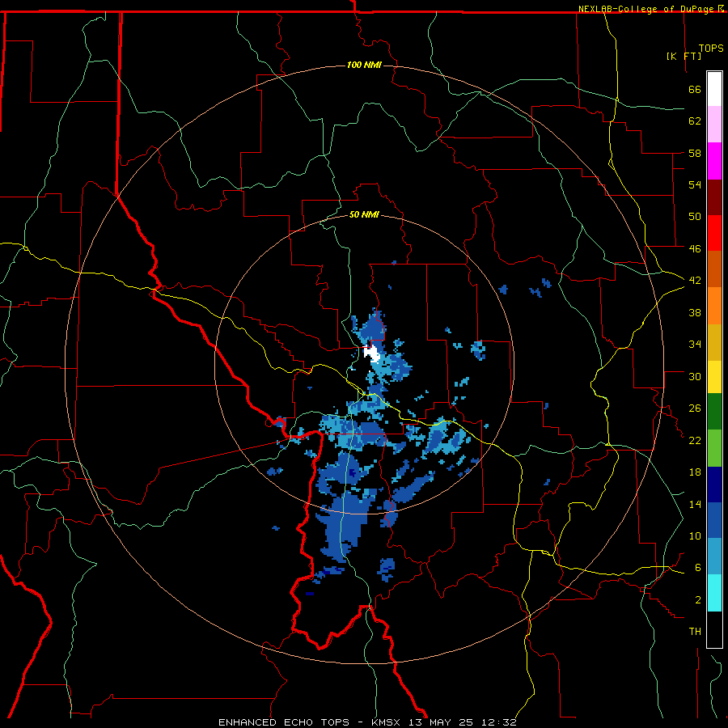Click the medium blue legend swatch near 10
The height and width of the screenshot is (728, 728).
pyautogui.click(x=714, y=520)
